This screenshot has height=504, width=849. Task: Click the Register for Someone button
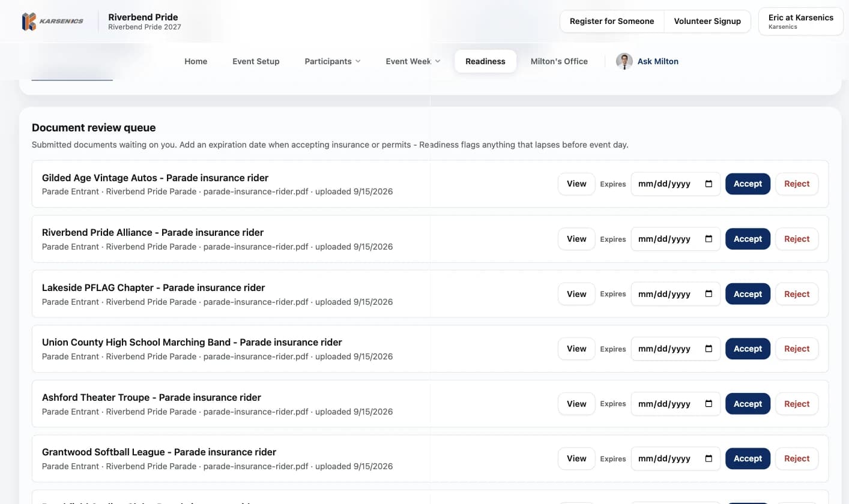pyautogui.click(x=612, y=21)
